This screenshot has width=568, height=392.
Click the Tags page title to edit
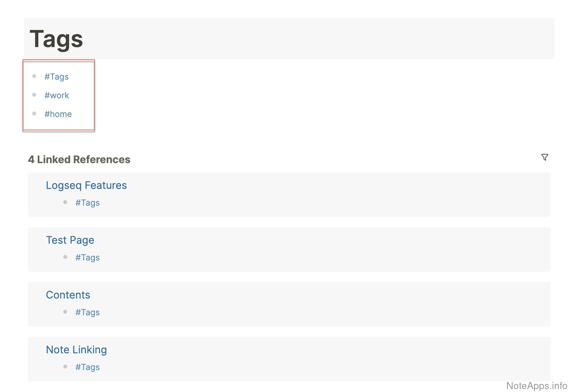click(56, 39)
